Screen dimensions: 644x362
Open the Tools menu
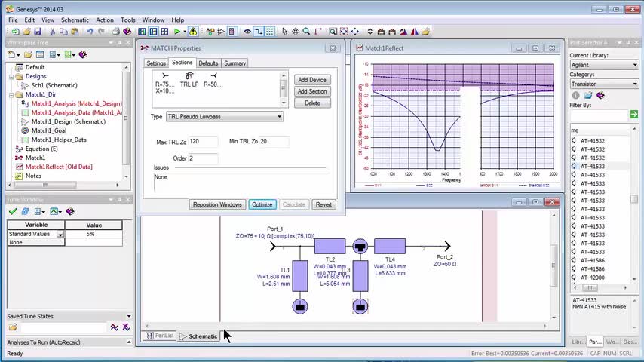pos(127,20)
